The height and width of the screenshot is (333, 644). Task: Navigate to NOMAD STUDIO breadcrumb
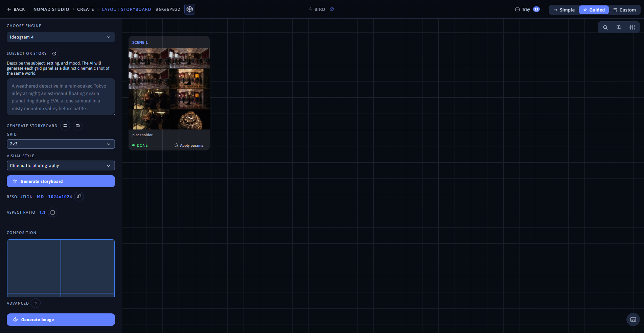tap(51, 9)
